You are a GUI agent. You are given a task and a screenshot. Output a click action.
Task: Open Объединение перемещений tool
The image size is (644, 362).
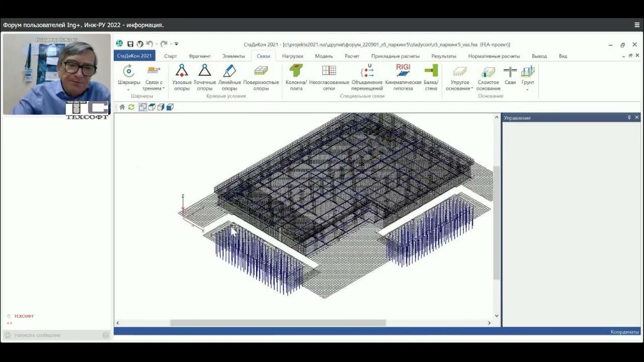(367, 77)
